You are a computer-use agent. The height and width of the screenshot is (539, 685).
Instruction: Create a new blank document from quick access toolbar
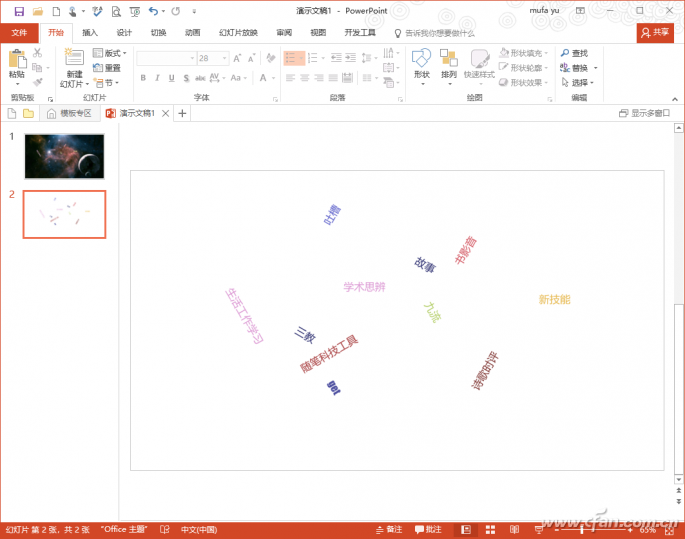pos(56,11)
